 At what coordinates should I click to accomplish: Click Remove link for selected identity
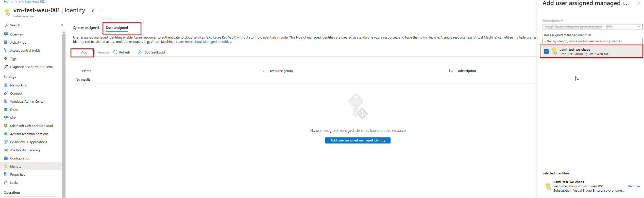[x=634, y=186]
